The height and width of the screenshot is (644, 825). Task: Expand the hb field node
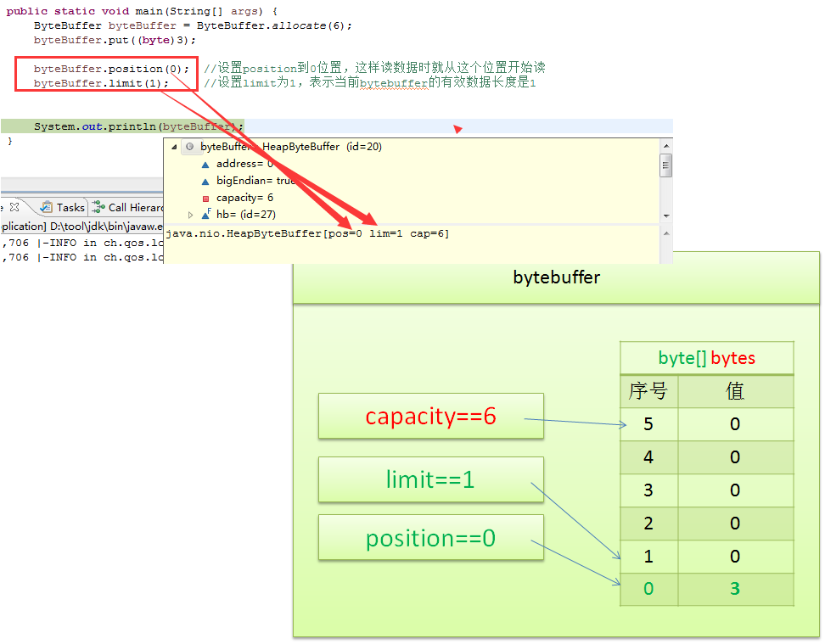(x=191, y=215)
